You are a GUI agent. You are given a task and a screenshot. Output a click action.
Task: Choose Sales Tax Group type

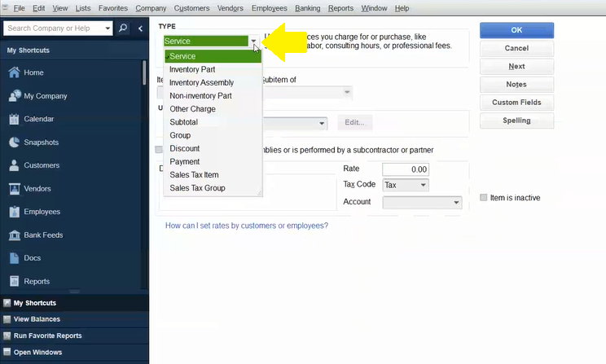tap(213, 188)
